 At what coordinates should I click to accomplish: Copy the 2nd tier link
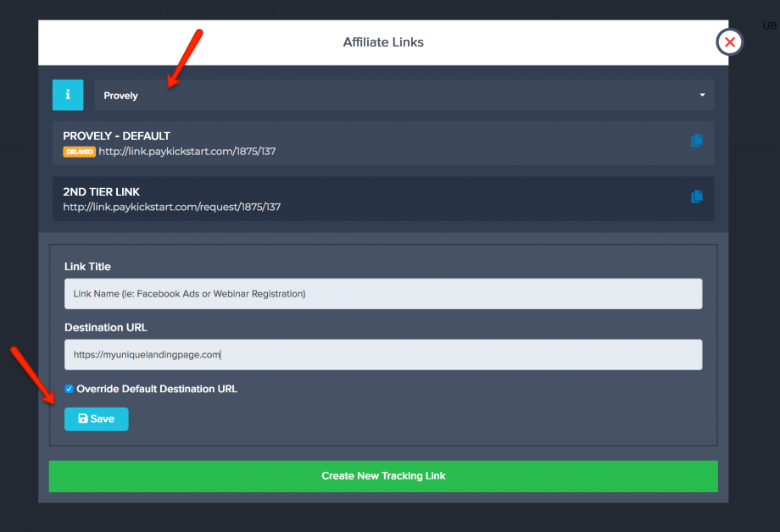tap(696, 197)
